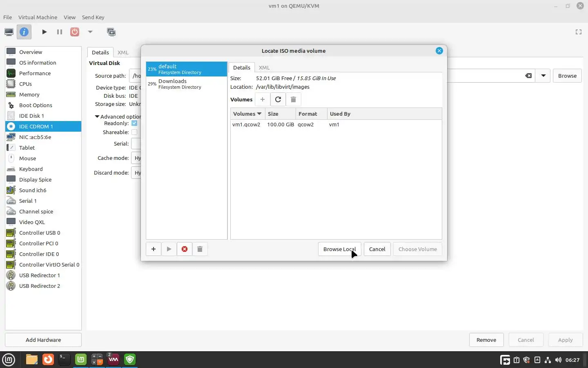
Task: Cancel the ISO media volume dialog
Action: tap(377, 249)
